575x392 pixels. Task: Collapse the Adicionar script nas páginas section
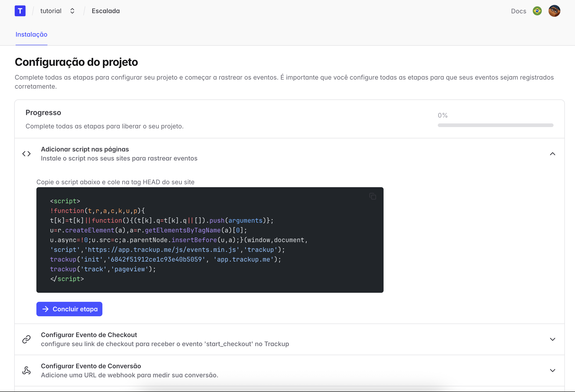tap(552, 154)
